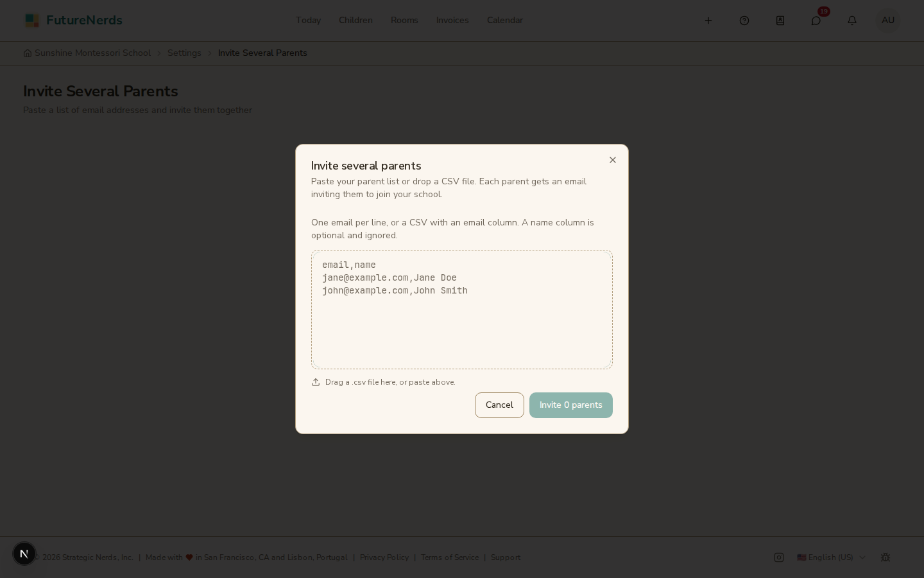Open the Rooms menu item

(x=404, y=21)
